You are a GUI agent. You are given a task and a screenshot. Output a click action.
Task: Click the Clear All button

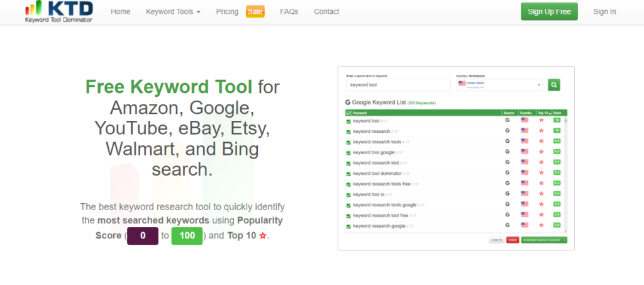(x=497, y=240)
